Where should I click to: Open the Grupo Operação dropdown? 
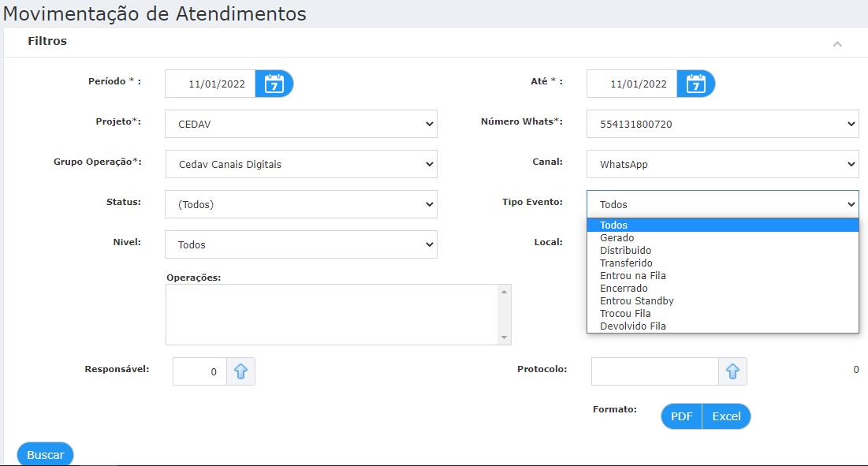[301, 164]
